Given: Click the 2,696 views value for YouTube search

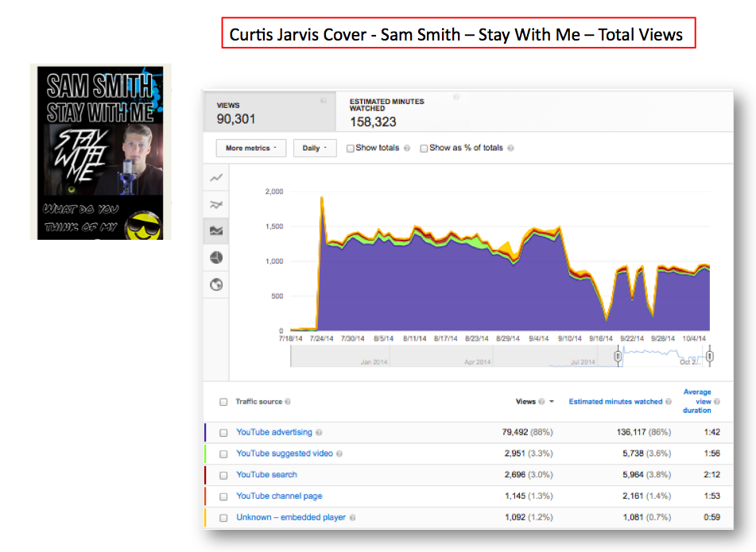Looking at the screenshot, I should 515,474.
